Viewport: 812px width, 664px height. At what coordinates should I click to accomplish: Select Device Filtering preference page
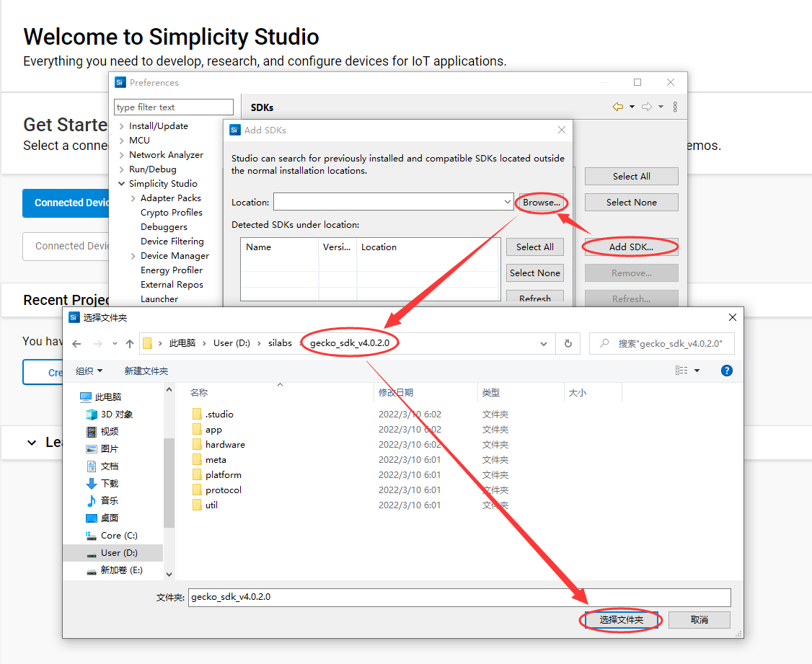172,242
